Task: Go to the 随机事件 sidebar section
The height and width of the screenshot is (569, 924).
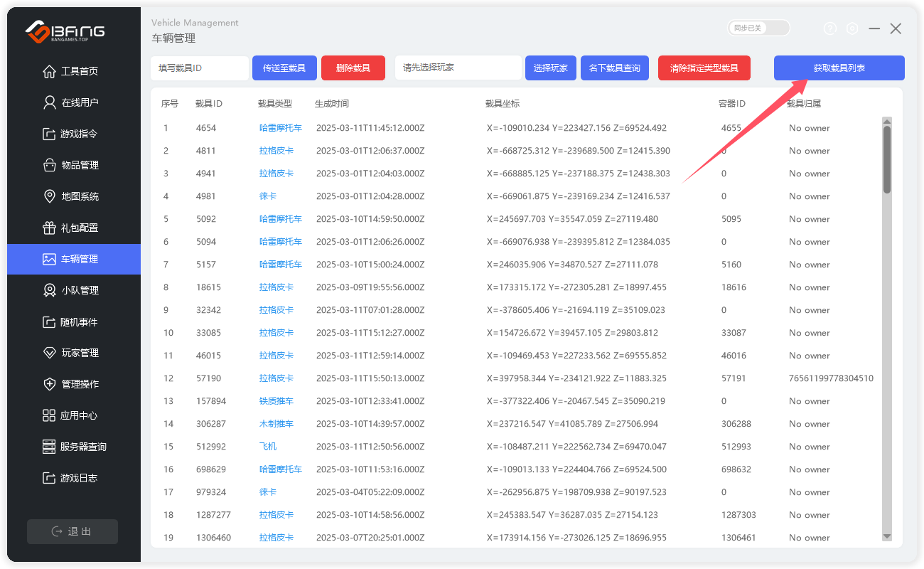Action: pos(79,321)
